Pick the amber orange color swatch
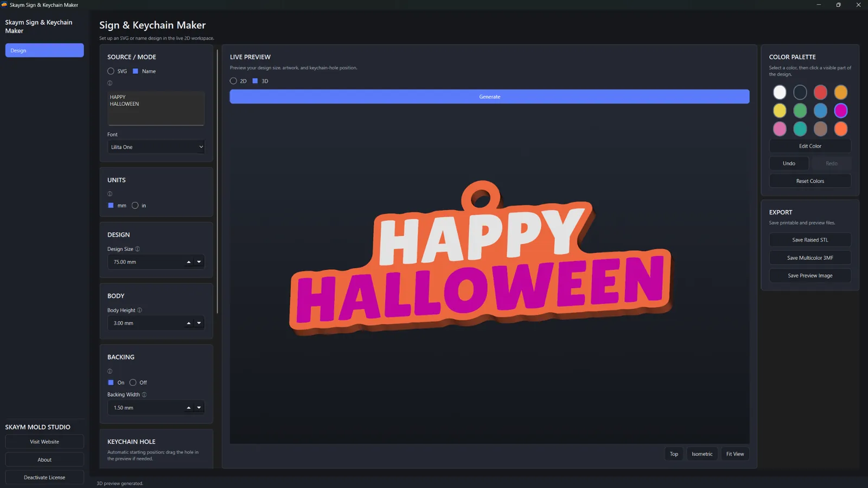 click(x=841, y=92)
